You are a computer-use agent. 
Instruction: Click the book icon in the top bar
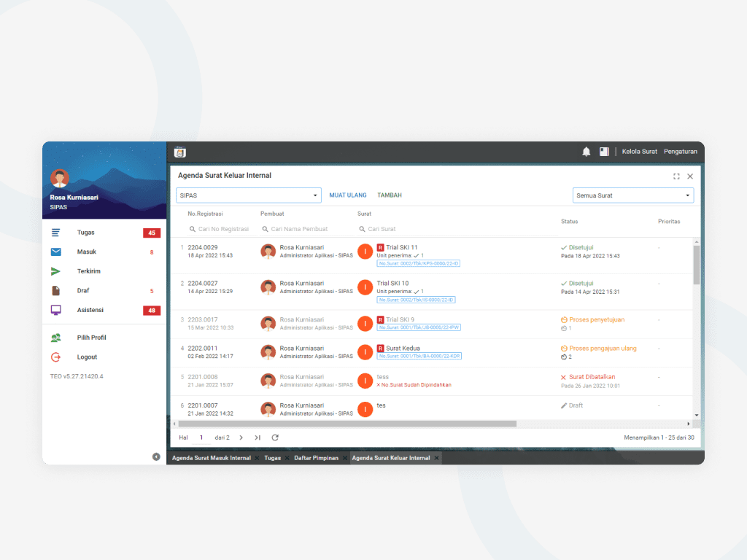pyautogui.click(x=604, y=152)
